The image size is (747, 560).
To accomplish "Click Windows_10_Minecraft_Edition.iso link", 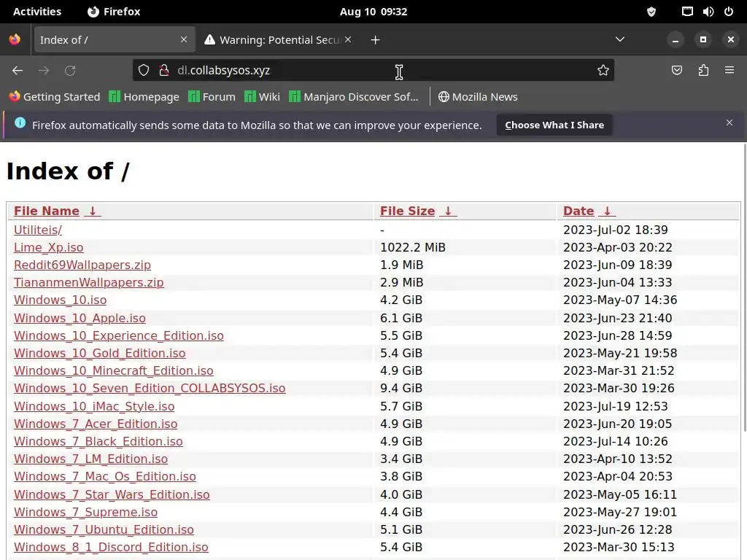I will pos(113,371).
